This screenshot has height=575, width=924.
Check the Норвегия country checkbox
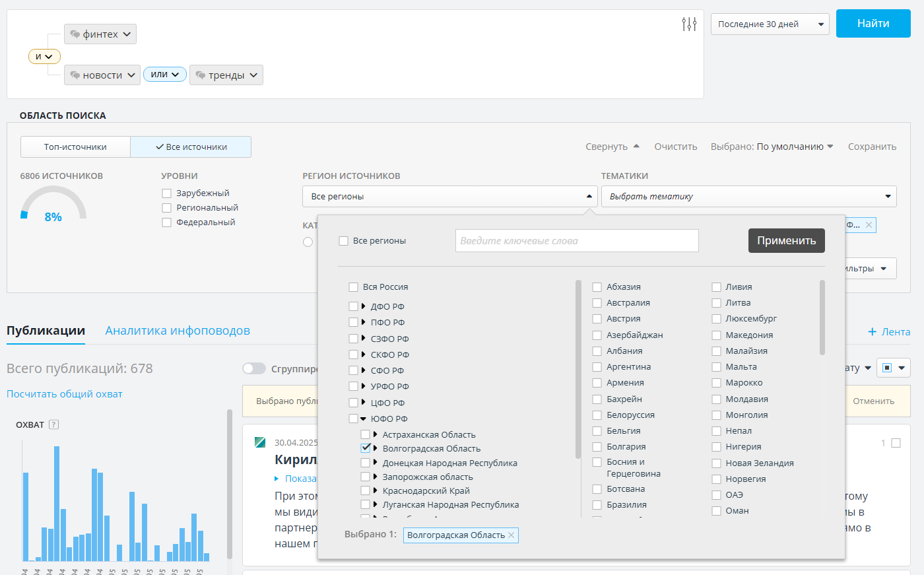pos(716,479)
